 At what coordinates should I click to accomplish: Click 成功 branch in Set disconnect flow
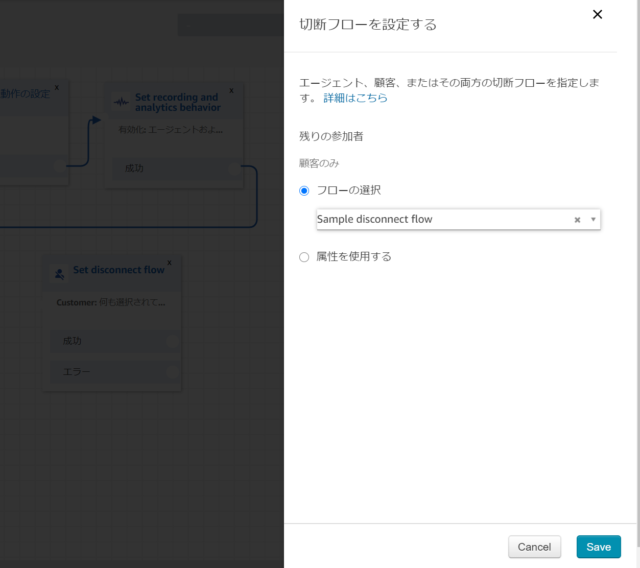(x=115, y=341)
